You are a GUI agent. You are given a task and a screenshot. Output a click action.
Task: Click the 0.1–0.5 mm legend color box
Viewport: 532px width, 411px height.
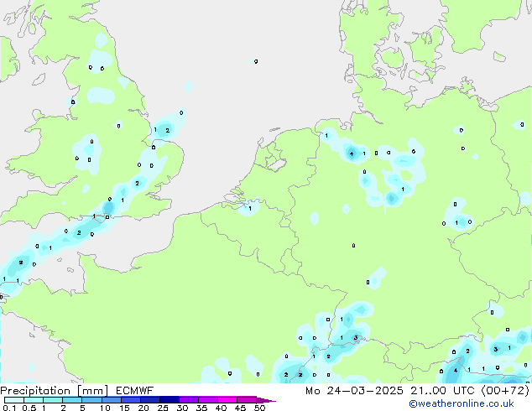click(14, 400)
